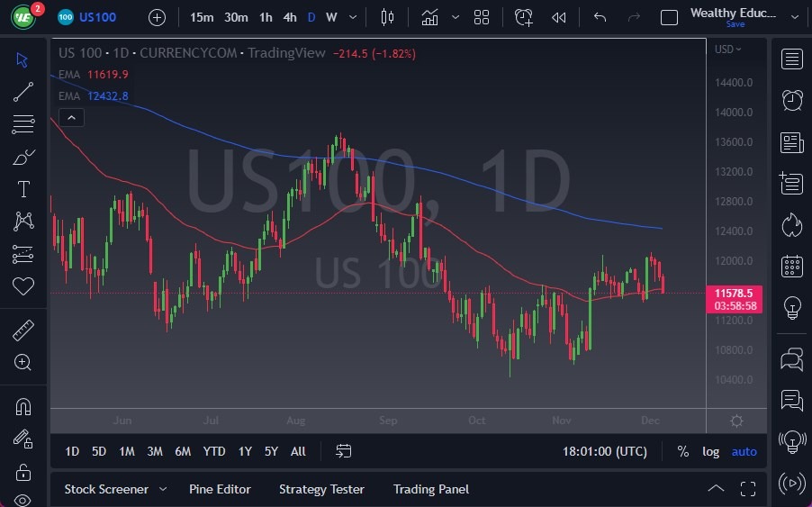Expand the timeframe interval dropdown arrow
This screenshot has width=812, height=507.
coord(352,17)
